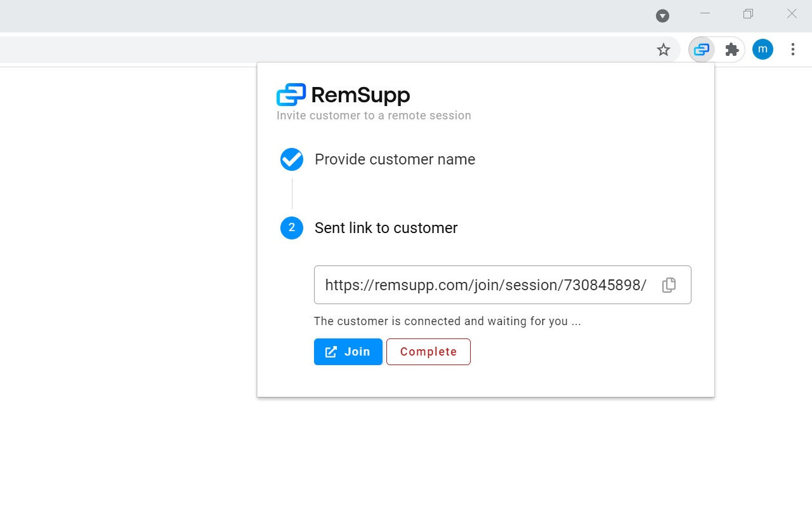Open Chrome's three-dot menu
This screenshot has height=508, width=812.
point(793,50)
